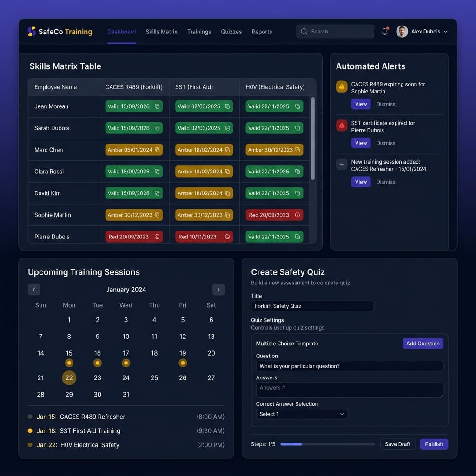Viewport: 476px width, 476px height.
Task: Go to previous month in calendar
Action: (x=34, y=290)
